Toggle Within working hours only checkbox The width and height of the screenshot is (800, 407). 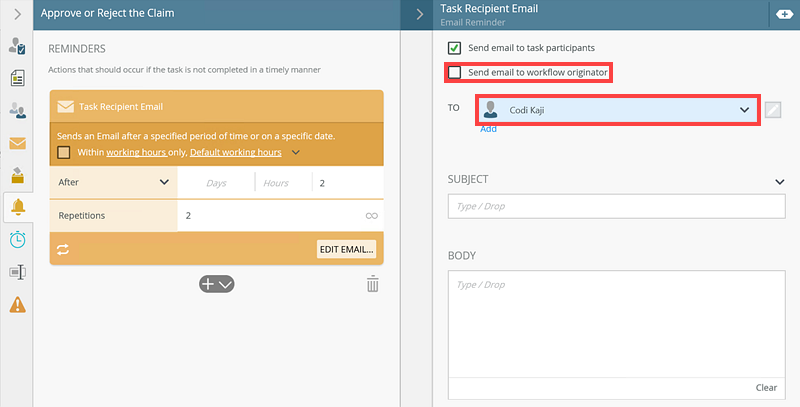pos(64,152)
